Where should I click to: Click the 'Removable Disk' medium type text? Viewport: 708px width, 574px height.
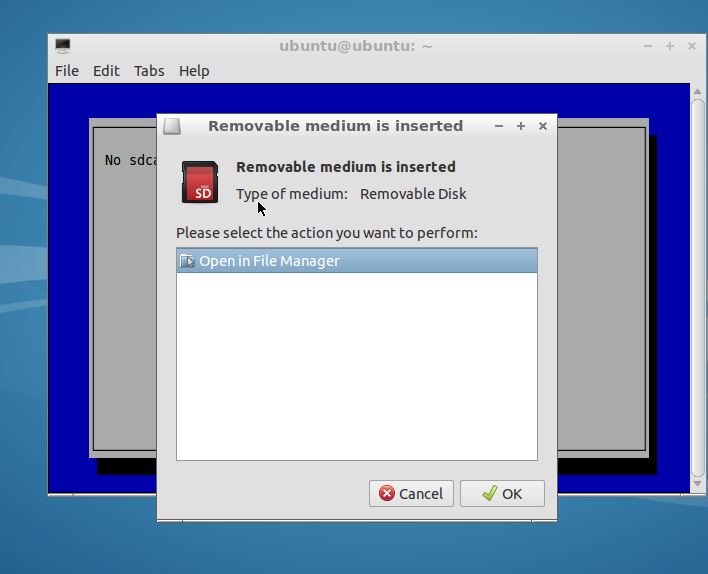pyautogui.click(x=413, y=194)
